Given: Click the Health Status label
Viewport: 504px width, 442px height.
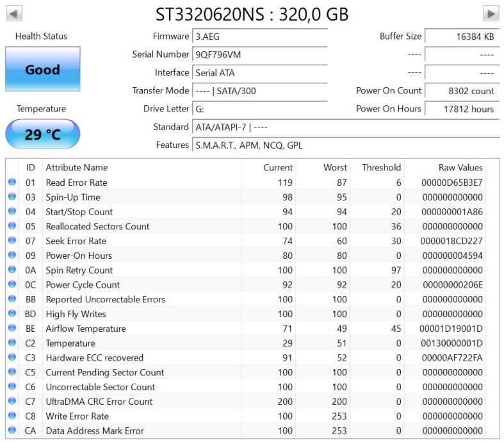Looking at the screenshot, I should 41,36.
